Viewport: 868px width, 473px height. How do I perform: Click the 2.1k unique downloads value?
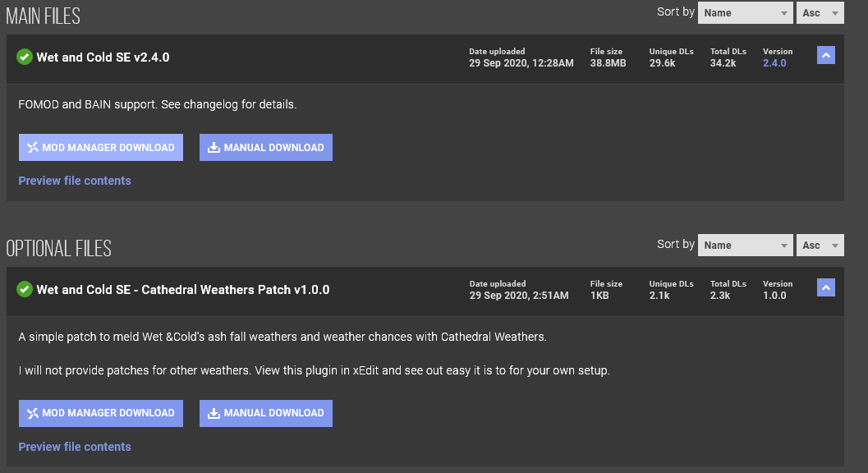click(x=659, y=295)
